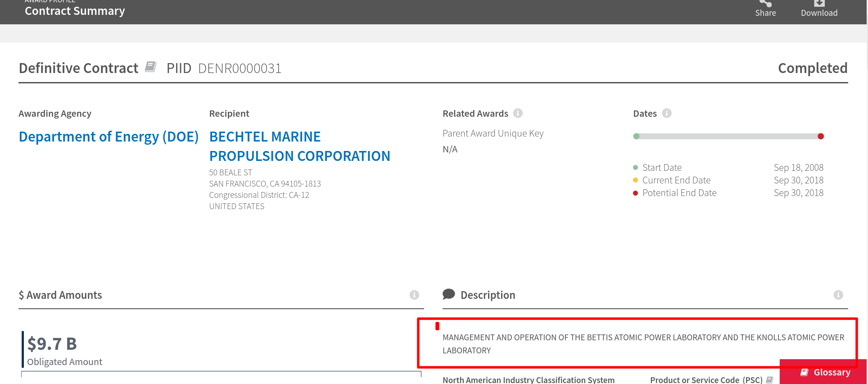Click info icon in Award Amounts header
The width and height of the screenshot is (868, 384).
pos(414,295)
